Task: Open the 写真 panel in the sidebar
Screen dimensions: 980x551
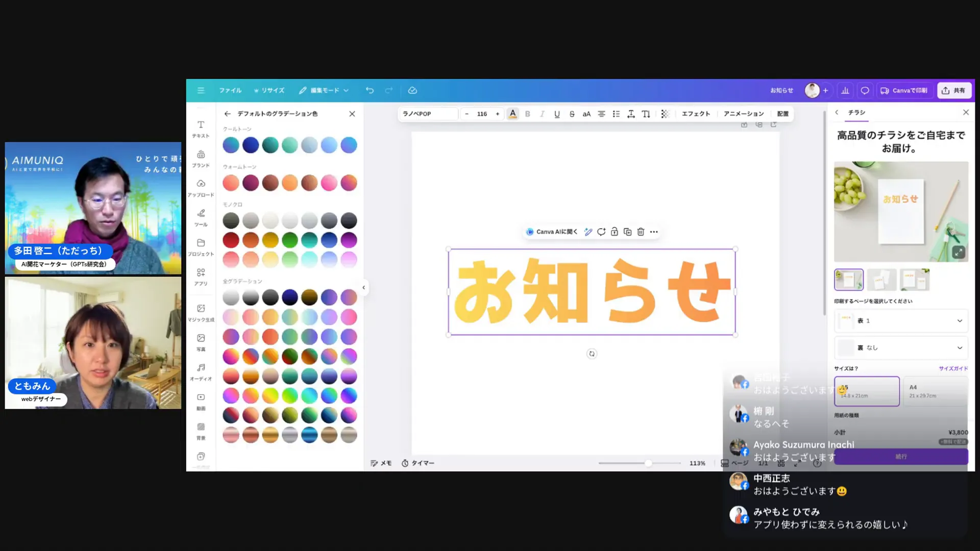Action: pos(201,341)
